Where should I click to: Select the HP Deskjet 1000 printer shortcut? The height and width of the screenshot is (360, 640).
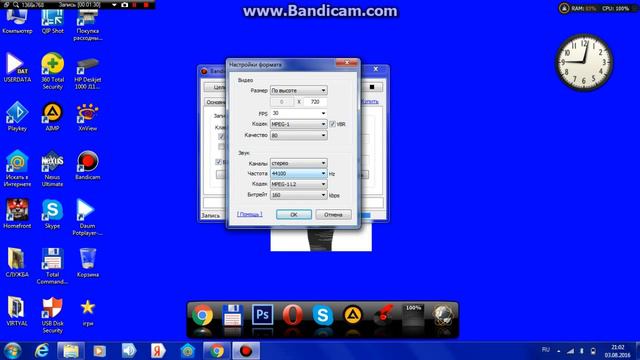87,73
